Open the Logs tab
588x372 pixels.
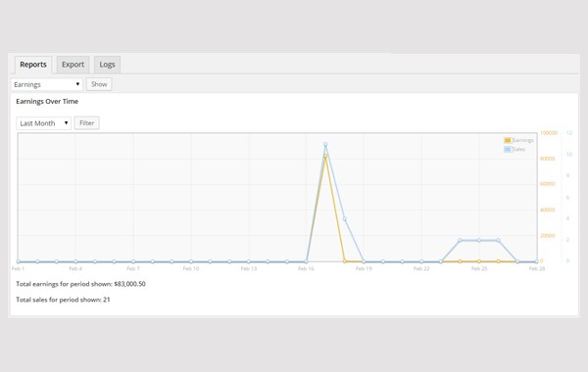coord(107,65)
